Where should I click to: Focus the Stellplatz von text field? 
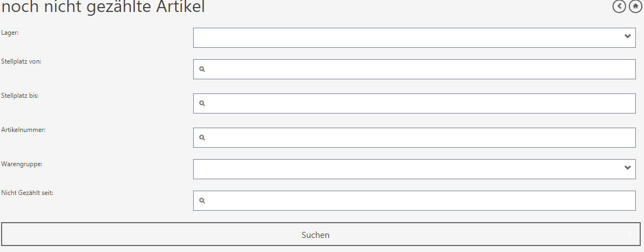point(418,70)
